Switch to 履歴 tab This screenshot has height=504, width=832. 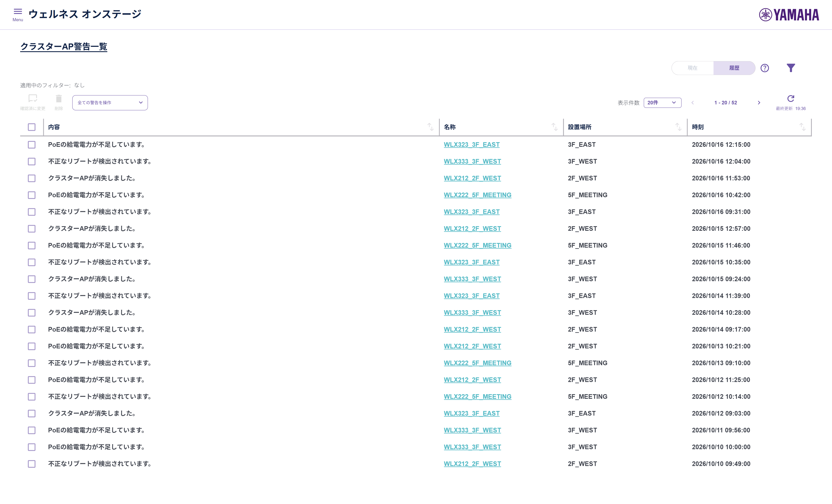[734, 68]
